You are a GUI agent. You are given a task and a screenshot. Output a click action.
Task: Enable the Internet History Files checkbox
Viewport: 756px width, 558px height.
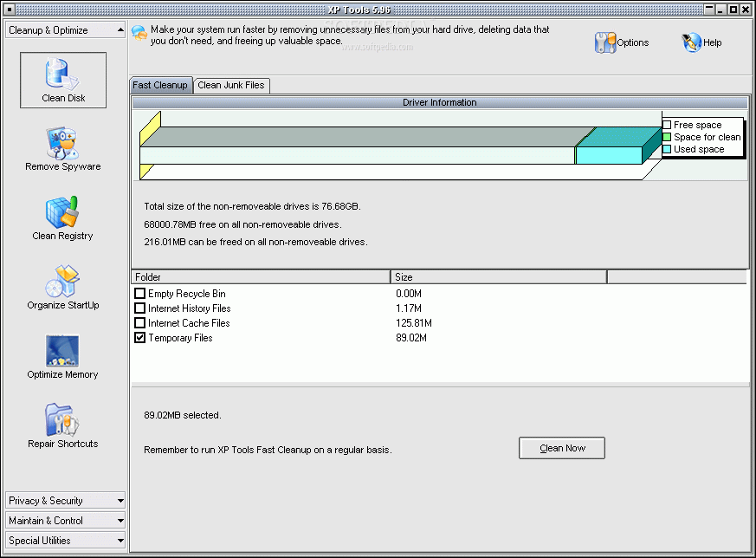139,308
